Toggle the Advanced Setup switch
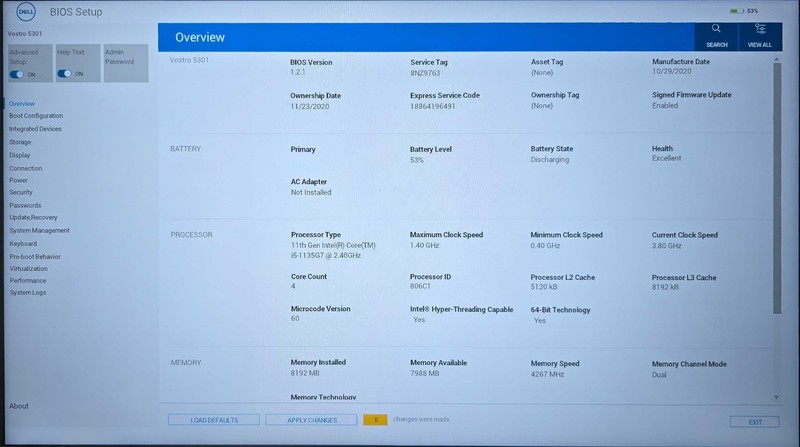The width and height of the screenshot is (800, 447). [16, 74]
